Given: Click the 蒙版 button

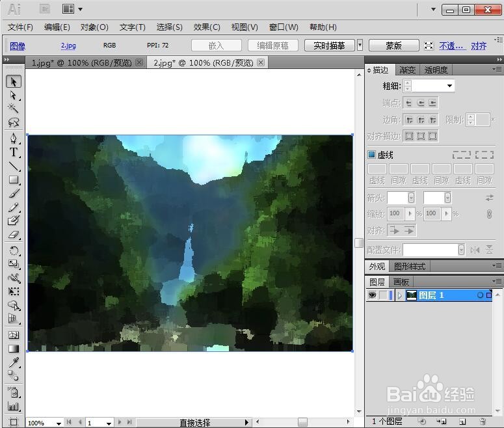Looking at the screenshot, I should [393, 46].
